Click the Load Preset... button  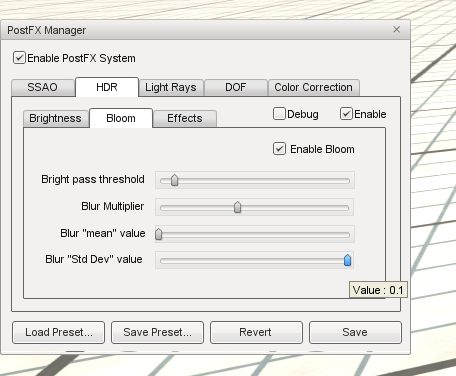59,332
